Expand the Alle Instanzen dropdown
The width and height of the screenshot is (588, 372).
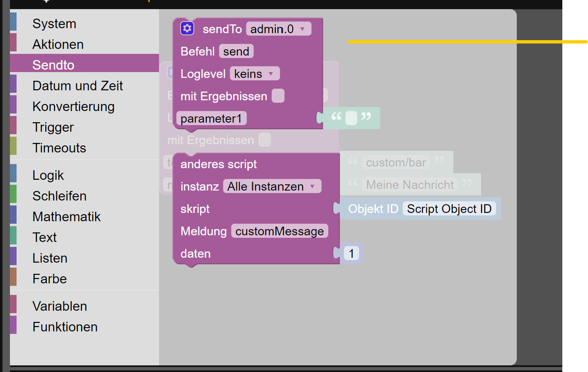coord(272,186)
